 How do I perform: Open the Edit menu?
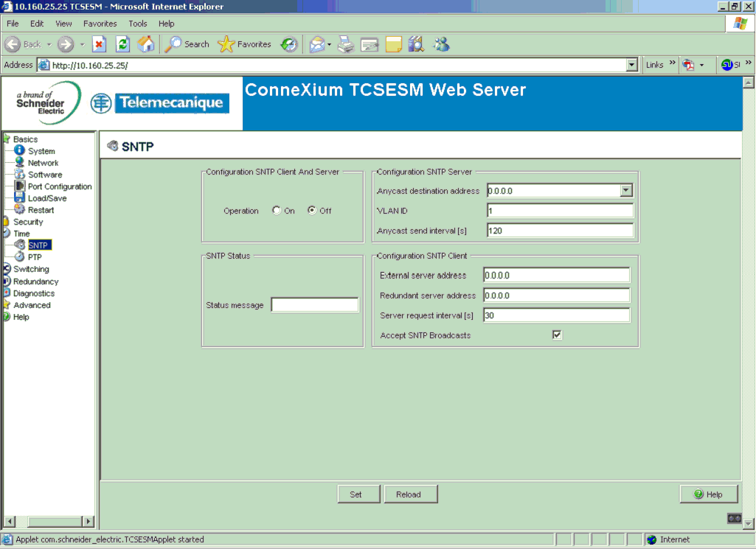click(x=37, y=24)
